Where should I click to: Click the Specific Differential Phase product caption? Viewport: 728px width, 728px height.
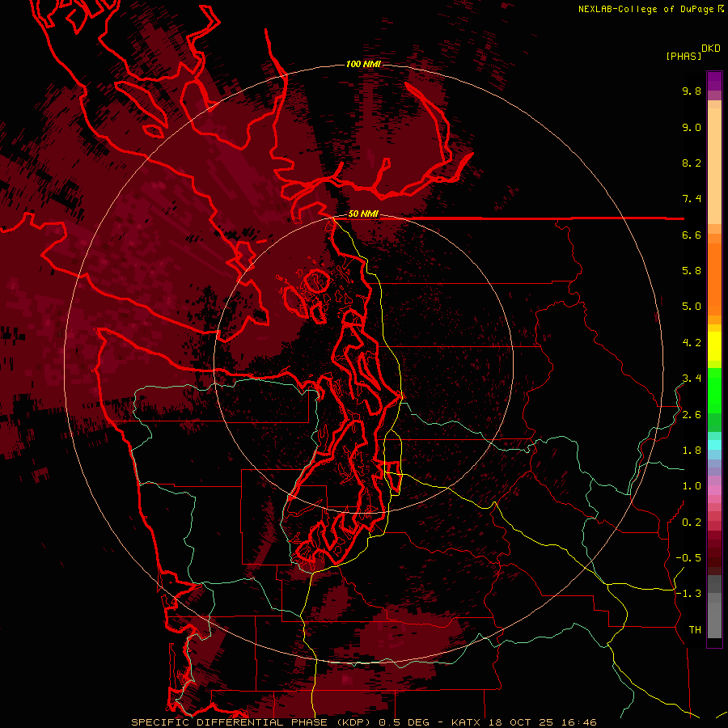point(363,722)
